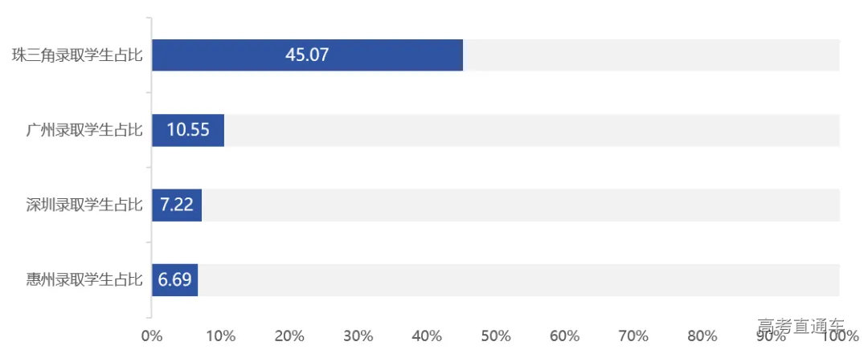Click the 珠三角录取学生占比 axis label
The image size is (868, 358).
pos(77,55)
